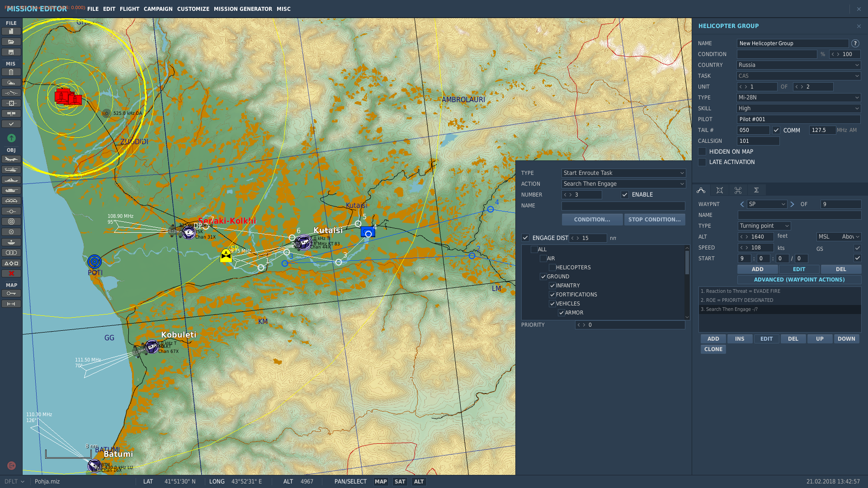Select the airplane object tool
Viewport: 868px width, 488px height.
[11, 160]
